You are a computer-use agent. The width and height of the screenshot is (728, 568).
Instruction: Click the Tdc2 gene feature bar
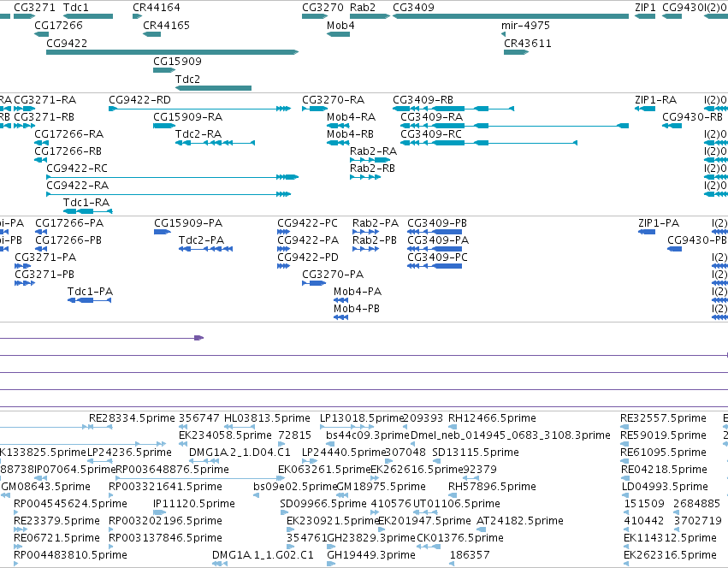213,88
